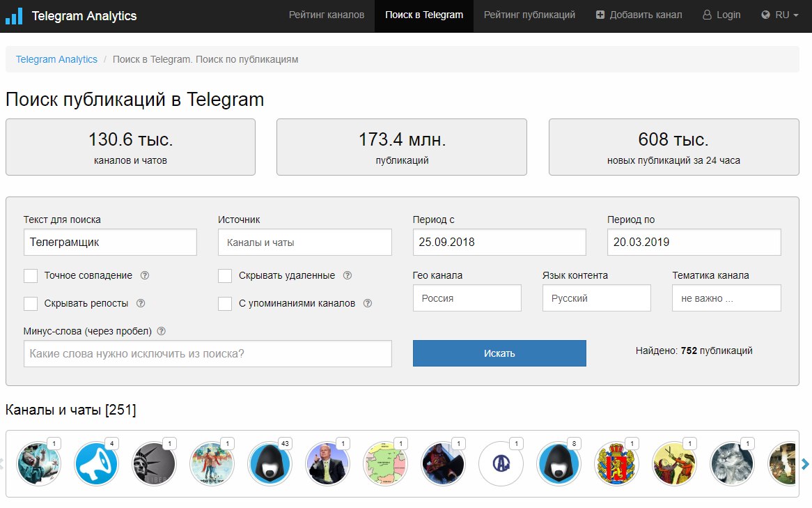812x508 pixels.
Task: Open help for Скрывать удаленные option
Action: pyautogui.click(x=348, y=275)
